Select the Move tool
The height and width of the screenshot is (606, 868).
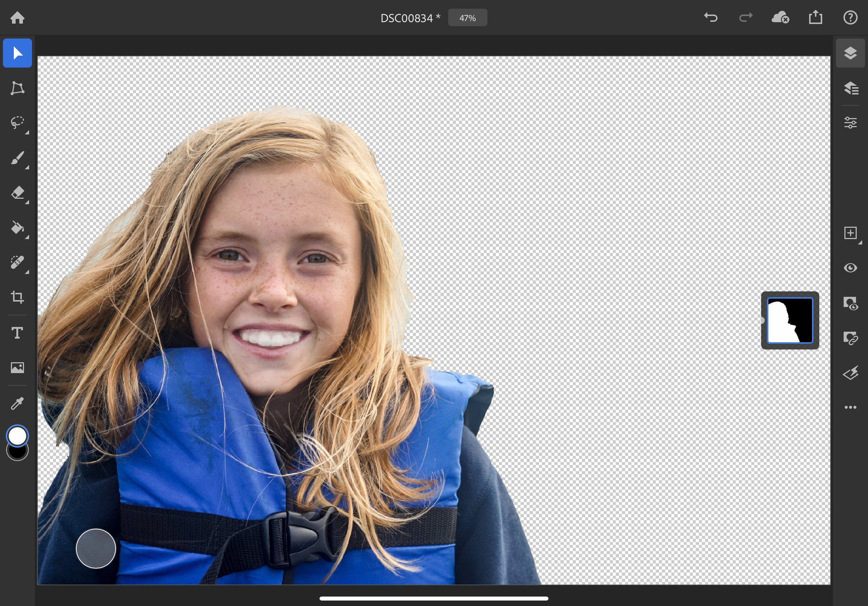(17, 53)
